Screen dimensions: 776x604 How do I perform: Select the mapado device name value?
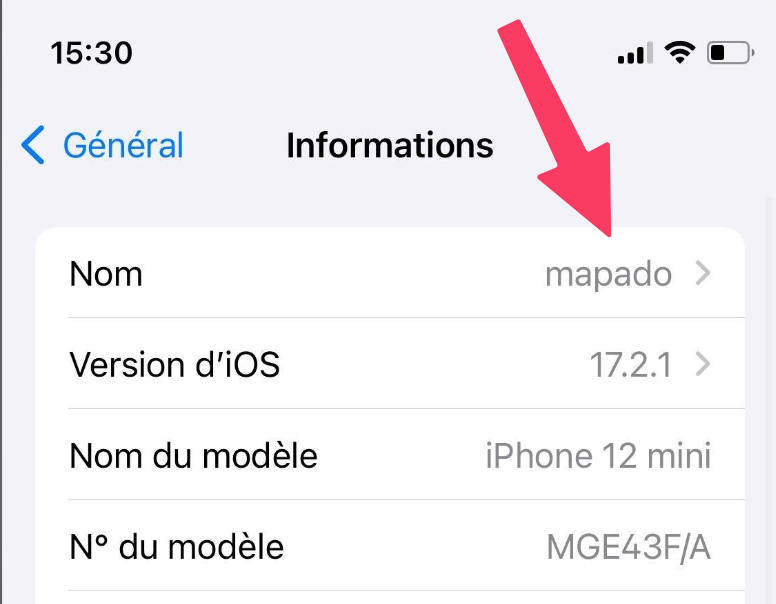click(x=608, y=275)
